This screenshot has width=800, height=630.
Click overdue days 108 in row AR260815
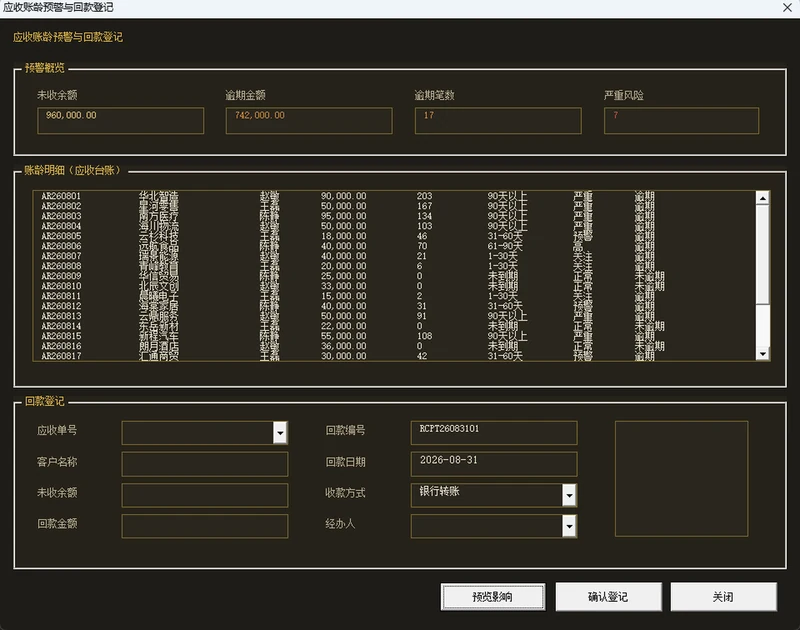pos(424,336)
